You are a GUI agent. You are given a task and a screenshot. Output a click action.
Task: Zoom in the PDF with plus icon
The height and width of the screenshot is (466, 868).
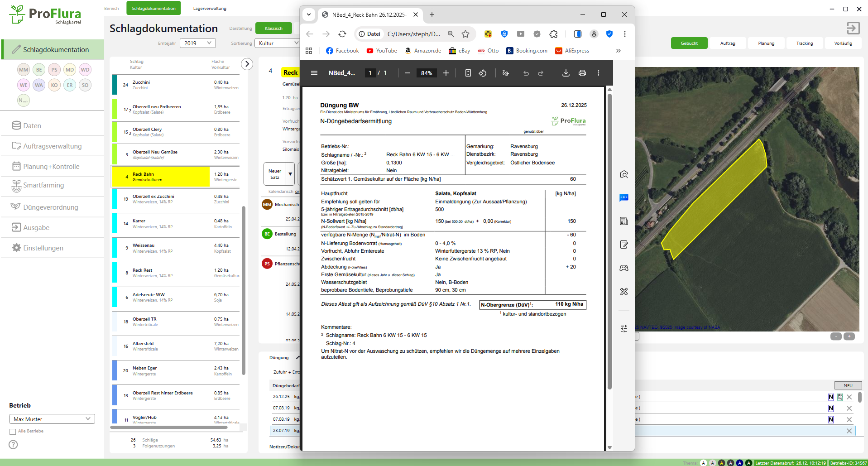pos(446,73)
